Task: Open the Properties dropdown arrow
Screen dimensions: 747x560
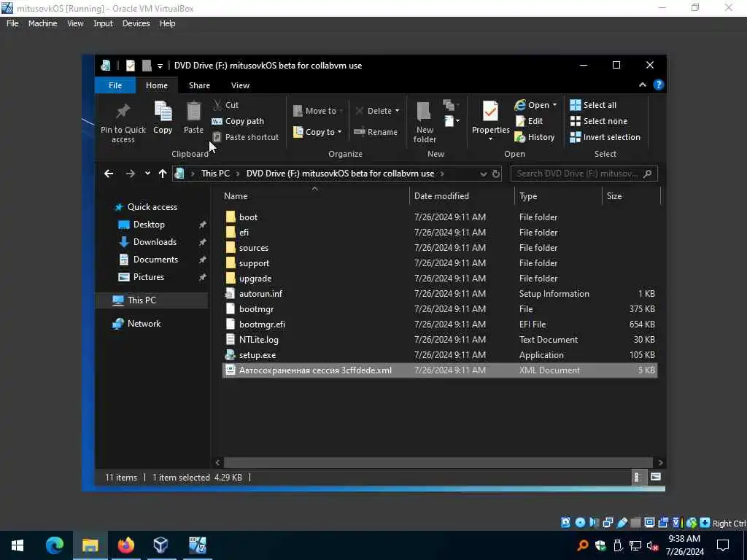Action: [x=490, y=139]
